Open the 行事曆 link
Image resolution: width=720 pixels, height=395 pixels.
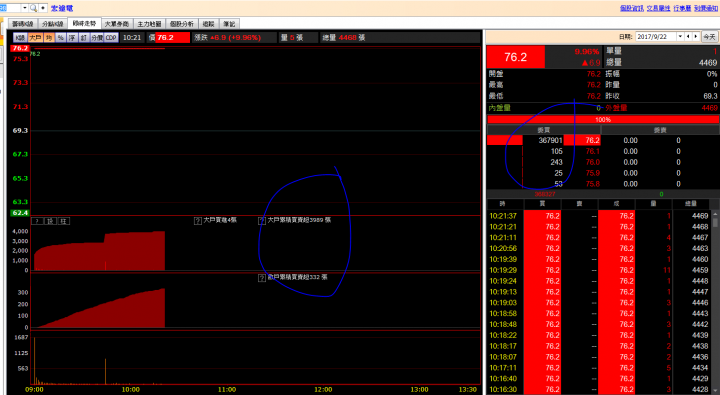click(x=682, y=8)
